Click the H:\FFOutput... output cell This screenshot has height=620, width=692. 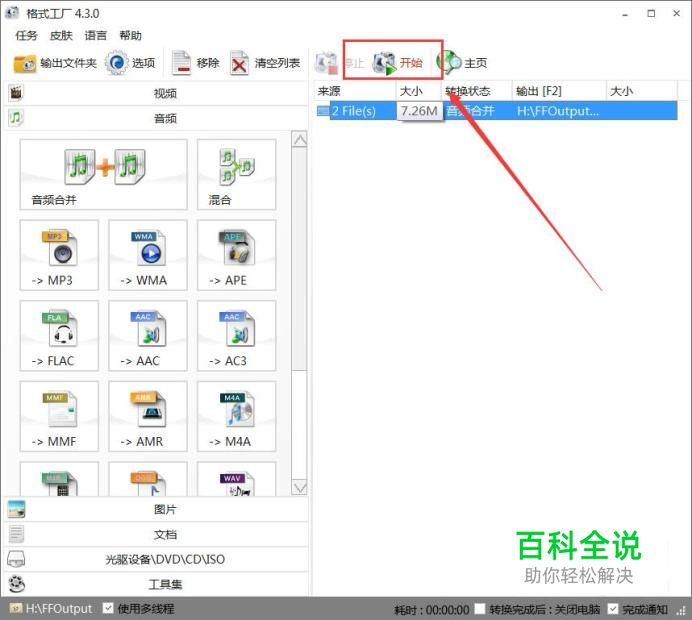click(x=558, y=111)
